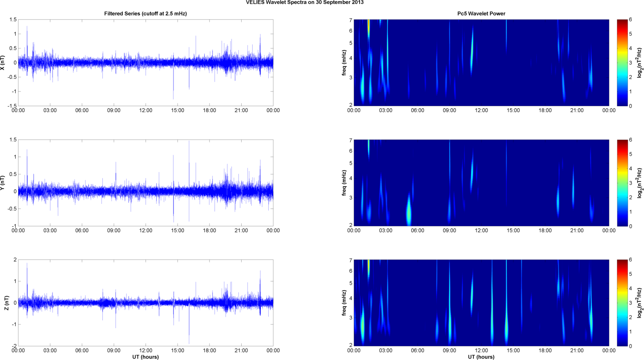
Task: Click the '12:00' tick below the X filtered series
Action: coord(146,110)
